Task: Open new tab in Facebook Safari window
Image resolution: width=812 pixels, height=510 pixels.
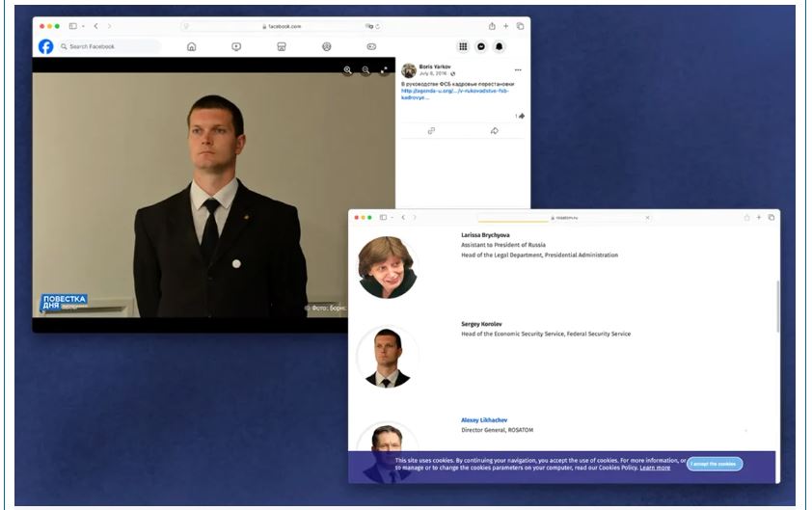Action: [x=506, y=26]
